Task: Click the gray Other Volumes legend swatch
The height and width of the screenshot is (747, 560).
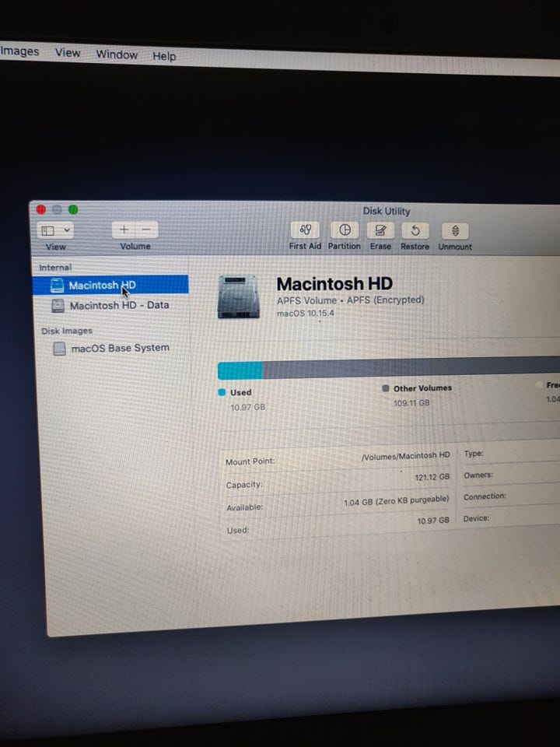Action: coord(386,388)
